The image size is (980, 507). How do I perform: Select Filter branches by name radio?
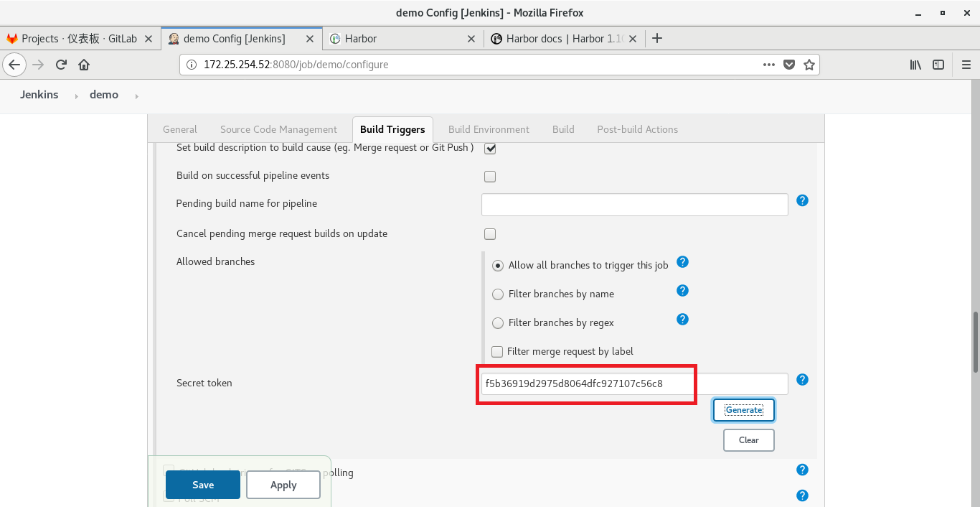[498, 294]
